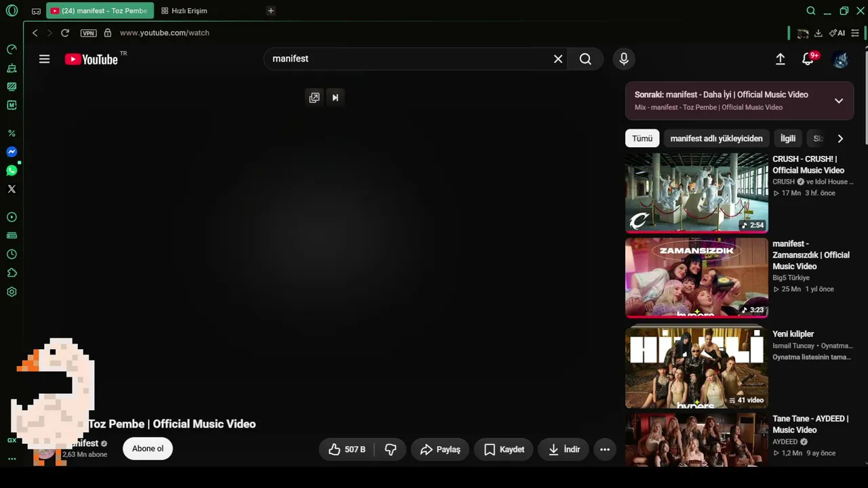
Task: Click the percent deals icon in sidebar
Action: tap(12, 134)
